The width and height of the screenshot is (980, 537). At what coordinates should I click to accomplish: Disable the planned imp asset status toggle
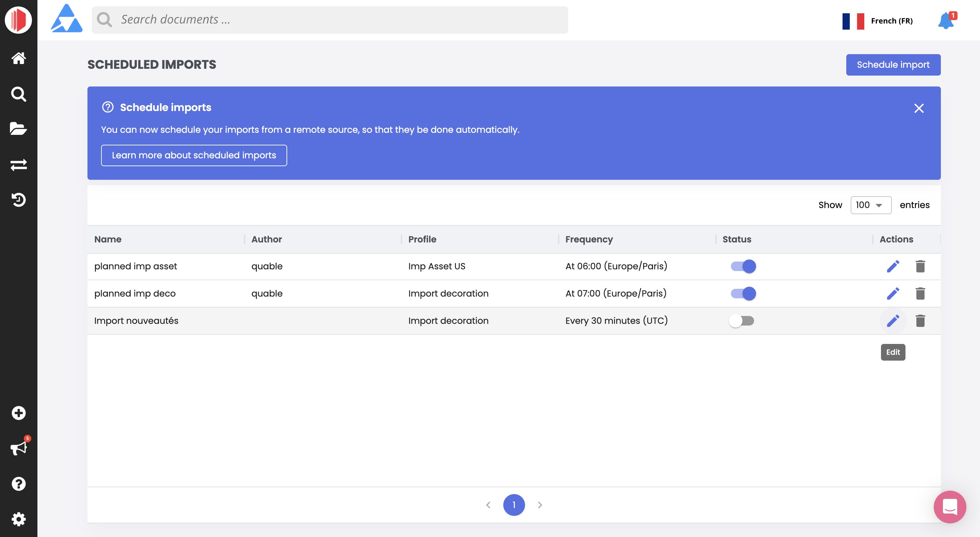tap(743, 266)
